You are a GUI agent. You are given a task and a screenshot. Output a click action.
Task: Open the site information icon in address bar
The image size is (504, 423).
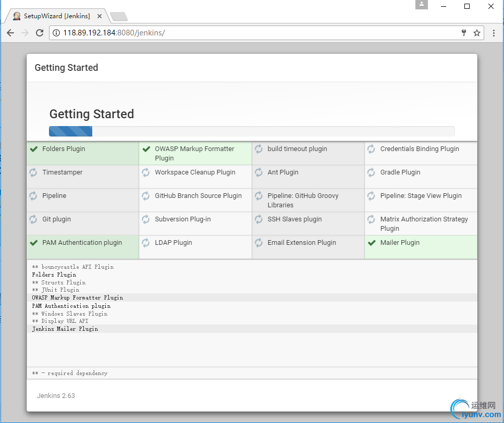[x=56, y=33]
